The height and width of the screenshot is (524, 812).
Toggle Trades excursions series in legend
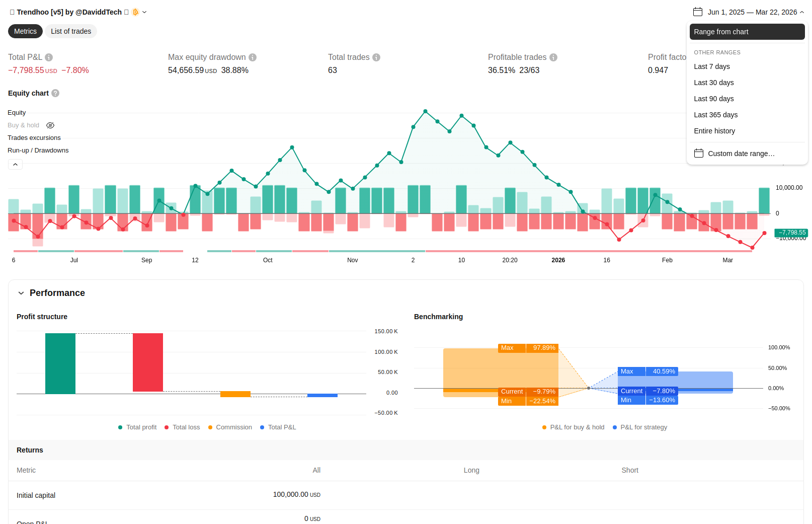coord(34,138)
